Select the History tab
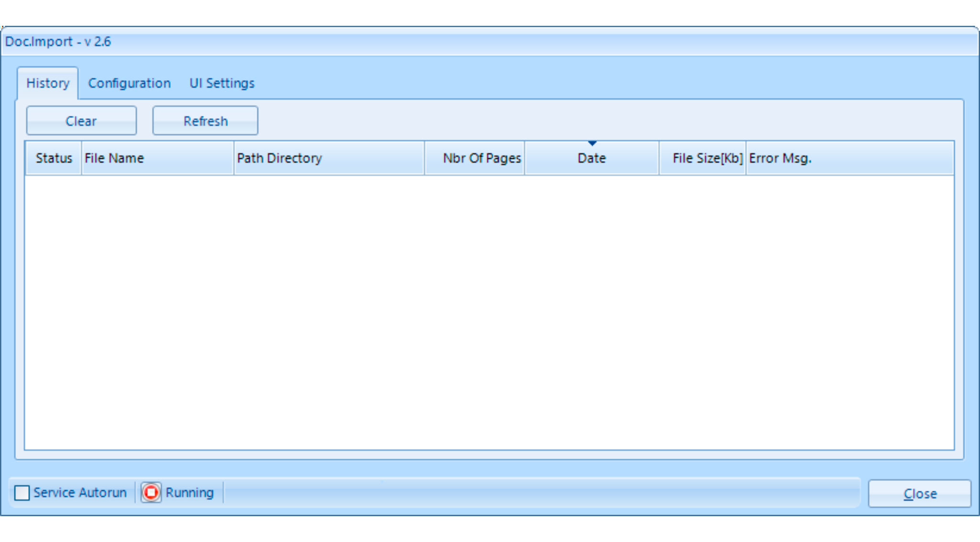This screenshot has height=542, width=980. coord(48,83)
